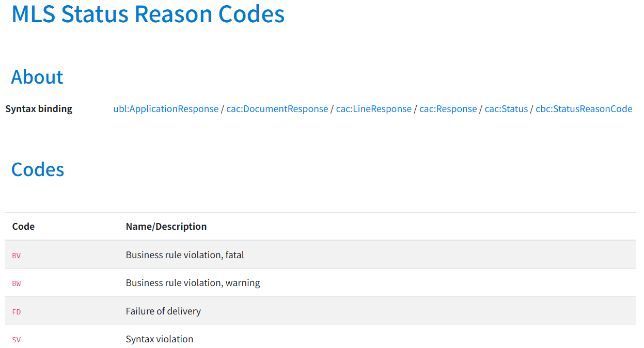Select the BV code cell
Image resolution: width=644 pixels, height=348 pixels.
pos(17,255)
